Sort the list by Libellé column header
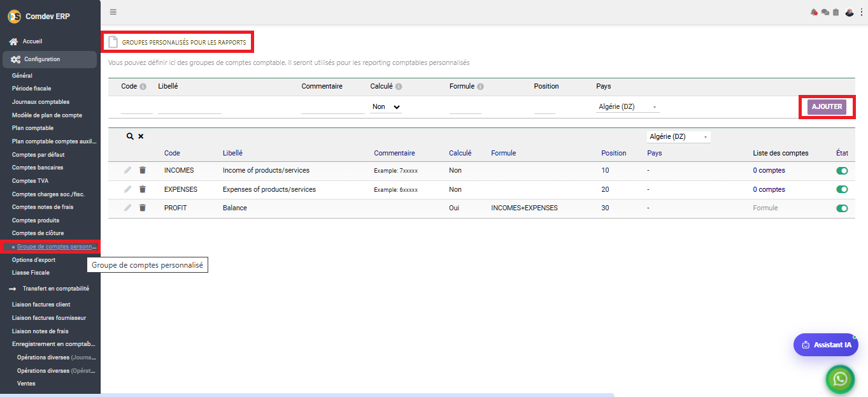Image resolution: width=868 pixels, height=397 pixels. pos(232,153)
